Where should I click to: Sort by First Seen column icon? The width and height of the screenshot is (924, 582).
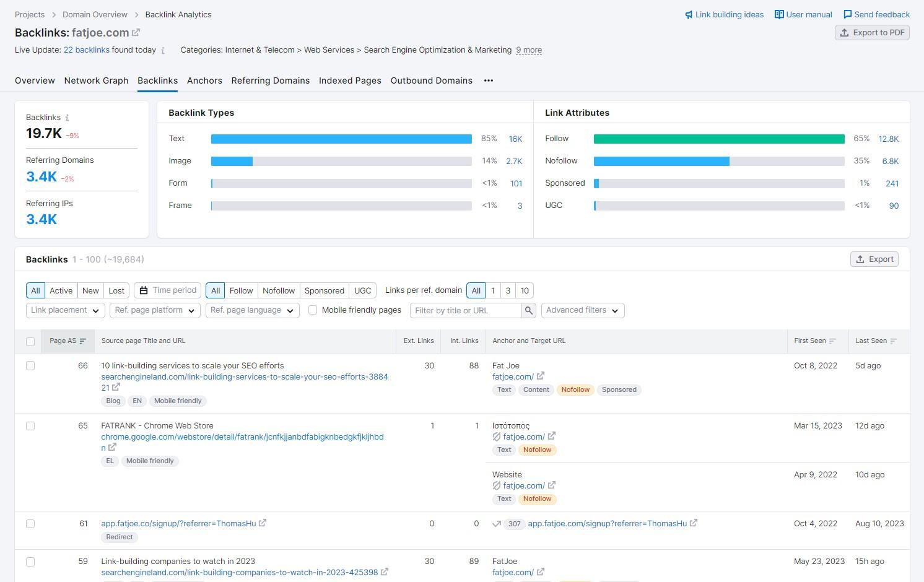point(832,341)
